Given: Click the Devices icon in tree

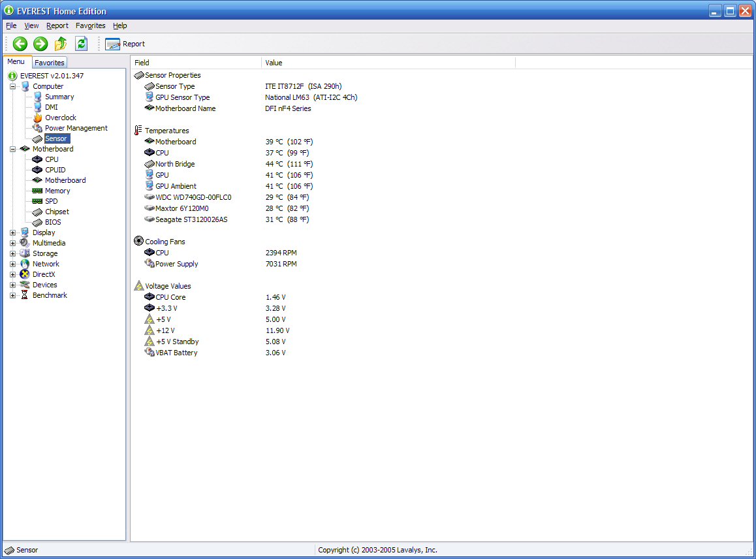Looking at the screenshot, I should point(25,285).
